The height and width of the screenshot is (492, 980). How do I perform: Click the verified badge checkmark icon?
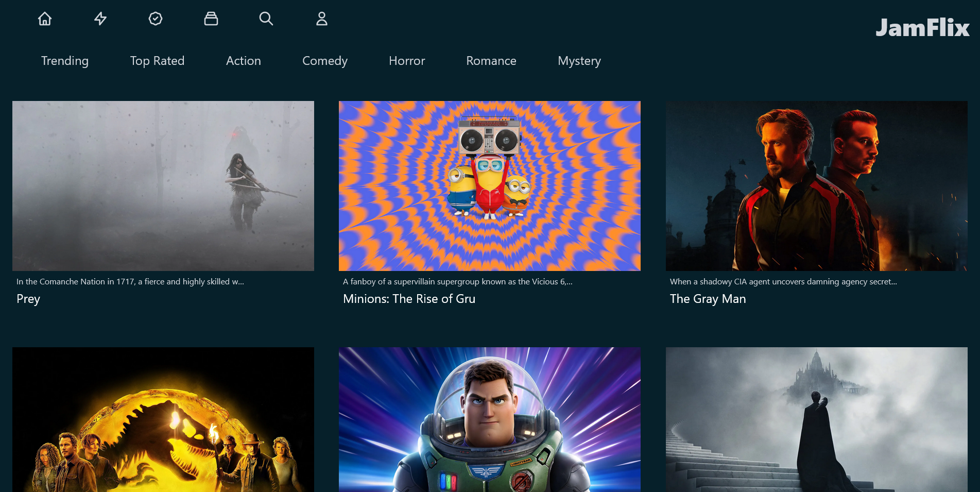tap(156, 19)
